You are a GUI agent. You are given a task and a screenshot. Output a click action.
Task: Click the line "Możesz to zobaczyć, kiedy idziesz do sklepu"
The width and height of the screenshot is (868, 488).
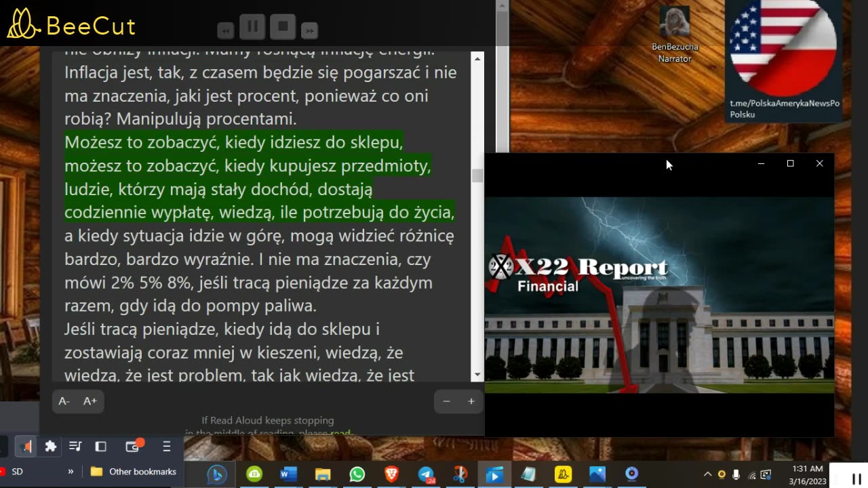(x=234, y=142)
